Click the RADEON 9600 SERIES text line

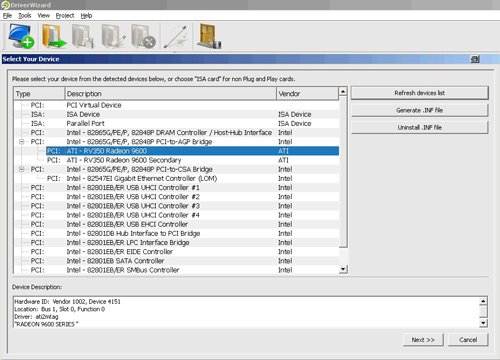click(x=46, y=324)
